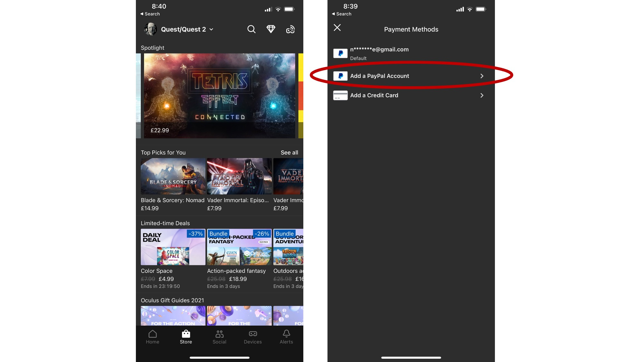Switch to the Social tab
Viewport: 644px width, 362px height.
(x=219, y=337)
